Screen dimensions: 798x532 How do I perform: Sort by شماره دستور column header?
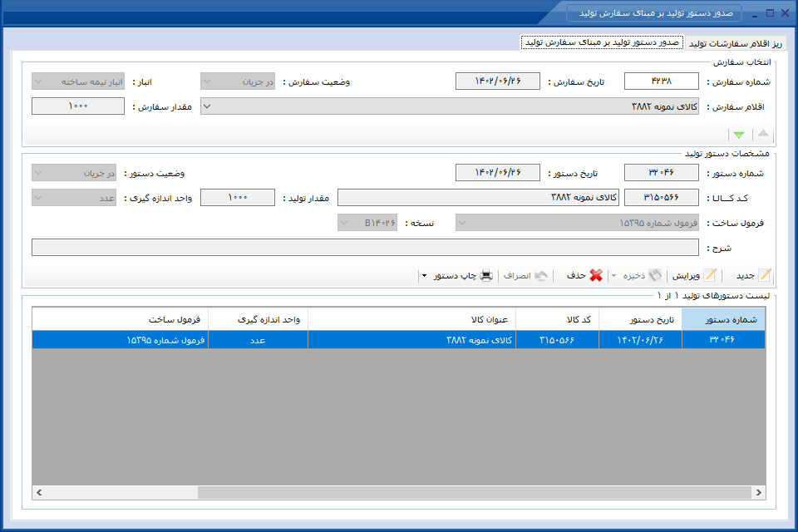click(723, 319)
